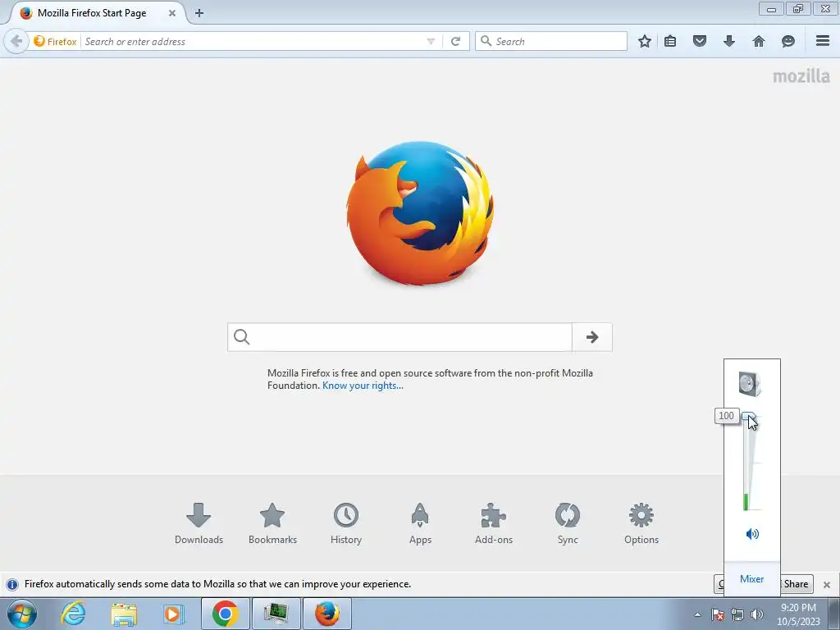Dismiss the data notification bar
The image size is (840, 630).
pos(827,584)
